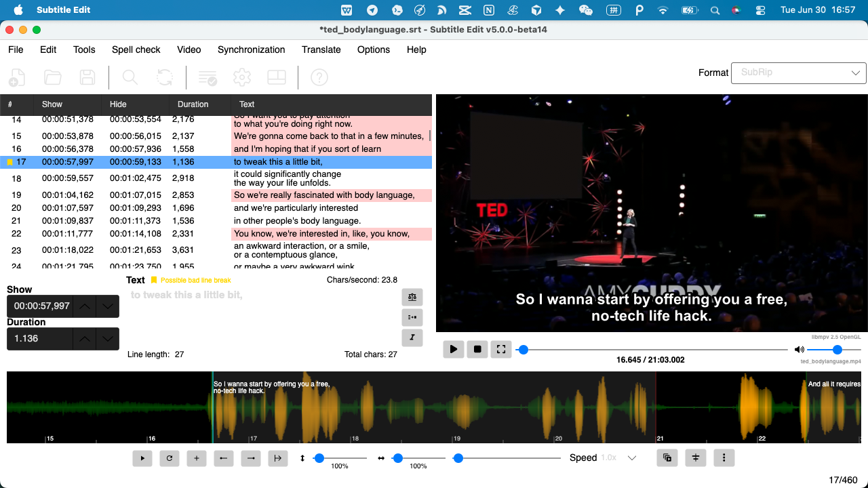Open the Apple menu
The width and height of the screenshot is (868, 488).
coord(18,10)
